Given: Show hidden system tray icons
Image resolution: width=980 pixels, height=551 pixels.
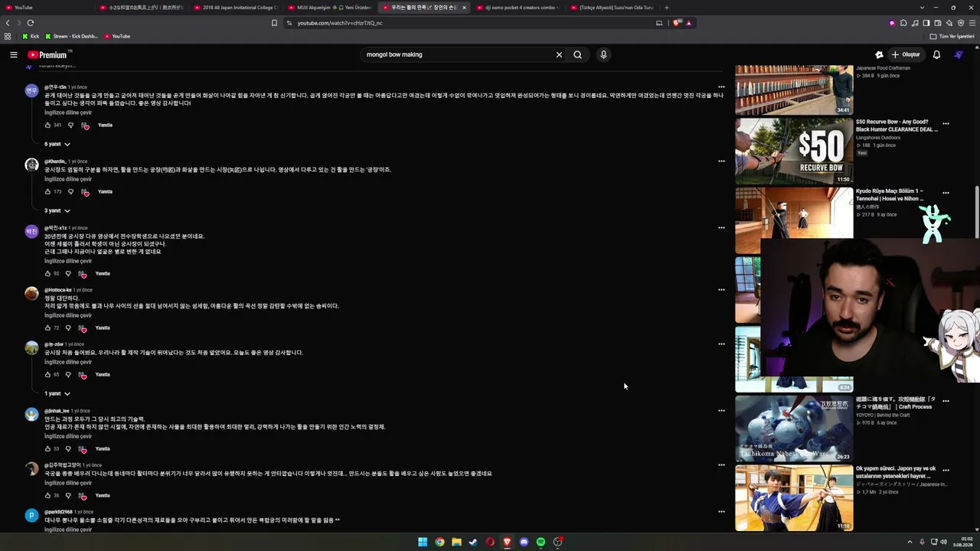Looking at the screenshot, I should (x=910, y=542).
